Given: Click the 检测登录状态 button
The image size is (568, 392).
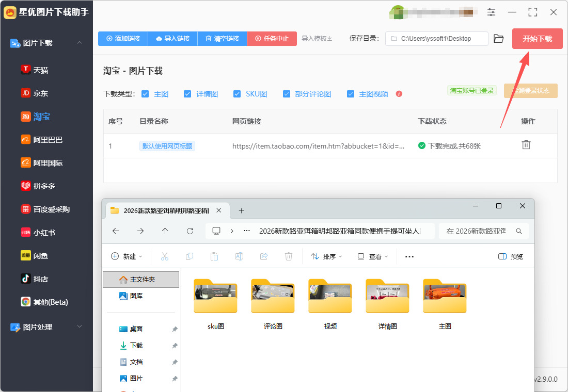Looking at the screenshot, I should click(531, 90).
